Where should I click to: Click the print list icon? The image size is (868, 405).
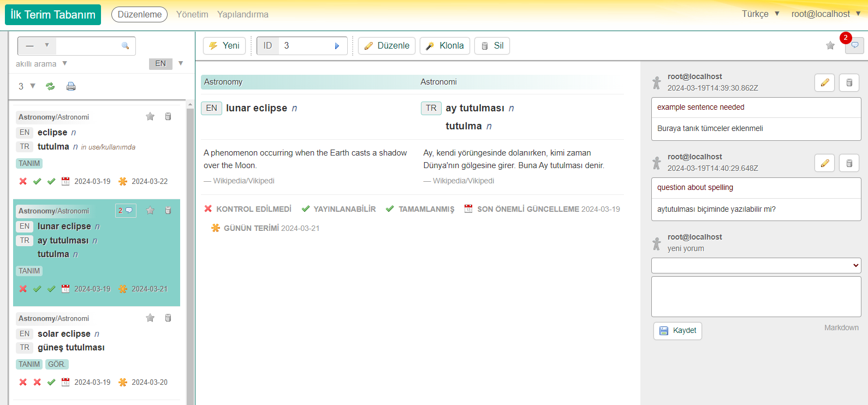click(71, 86)
